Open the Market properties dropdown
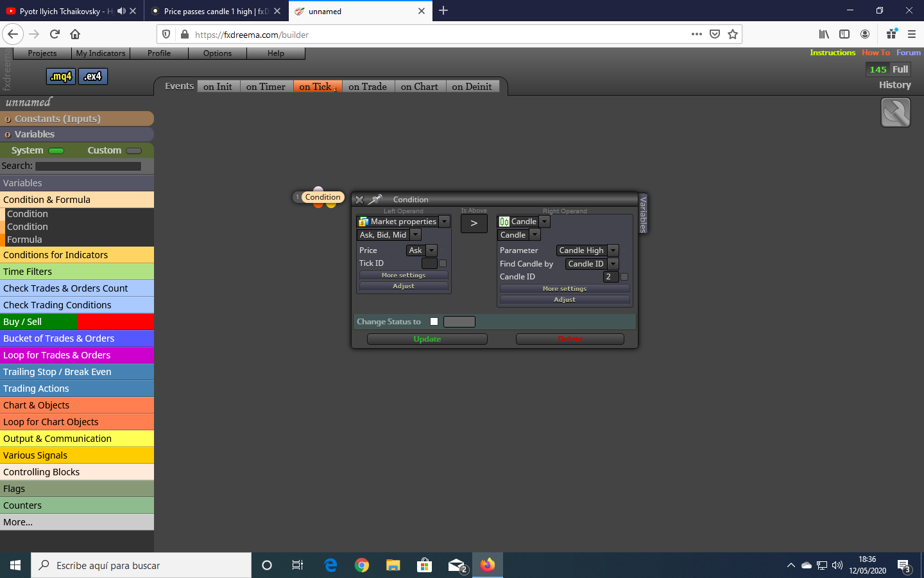The width and height of the screenshot is (924, 578). click(x=444, y=222)
